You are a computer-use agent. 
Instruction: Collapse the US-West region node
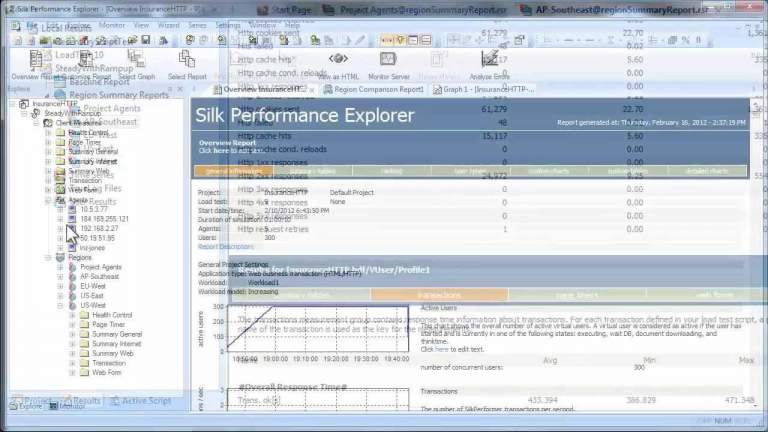60,305
